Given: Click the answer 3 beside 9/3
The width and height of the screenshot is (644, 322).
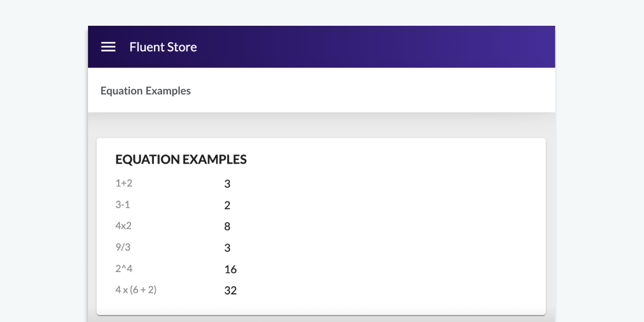Looking at the screenshot, I should coord(227,247).
